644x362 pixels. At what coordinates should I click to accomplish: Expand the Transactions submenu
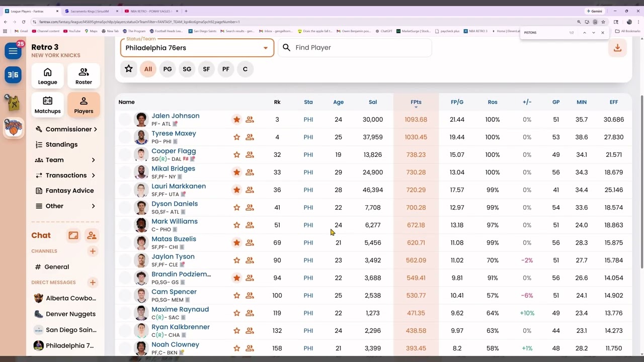point(66,175)
